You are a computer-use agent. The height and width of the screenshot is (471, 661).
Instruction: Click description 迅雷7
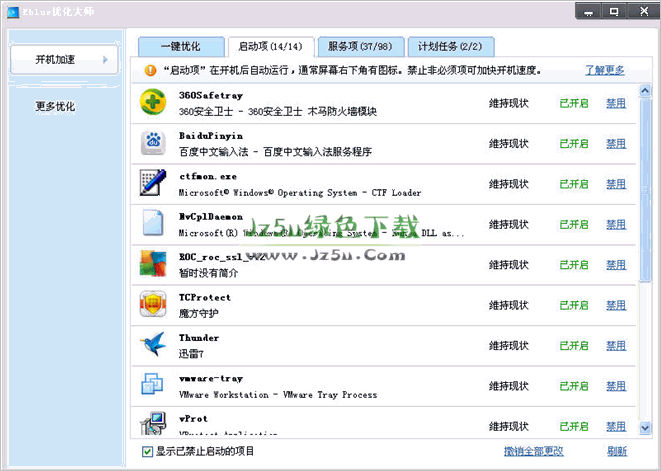(191, 354)
